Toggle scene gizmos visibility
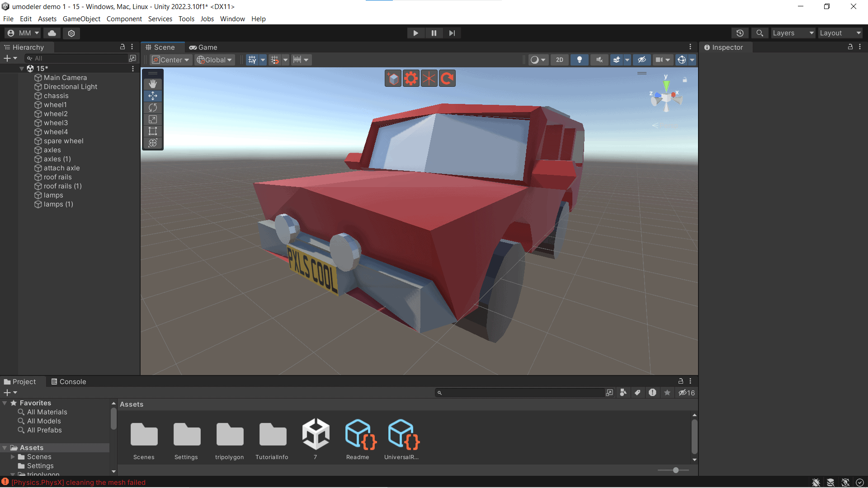Viewport: 868px width, 488px height. click(682, 60)
